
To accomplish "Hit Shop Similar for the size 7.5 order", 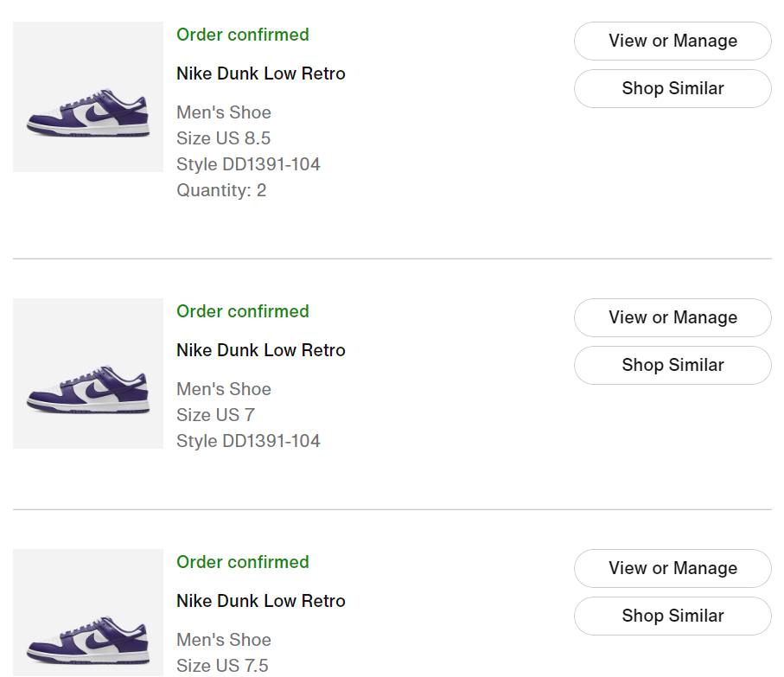I will click(x=672, y=616).
